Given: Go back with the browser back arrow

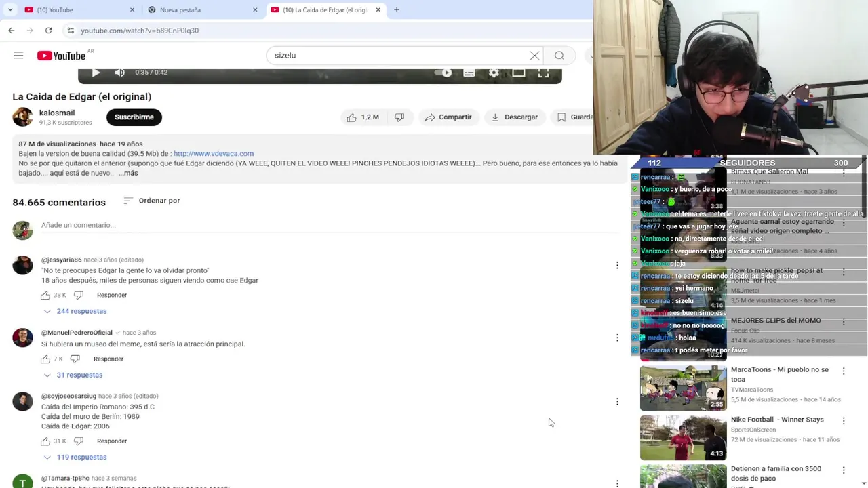Looking at the screenshot, I should 12,30.
